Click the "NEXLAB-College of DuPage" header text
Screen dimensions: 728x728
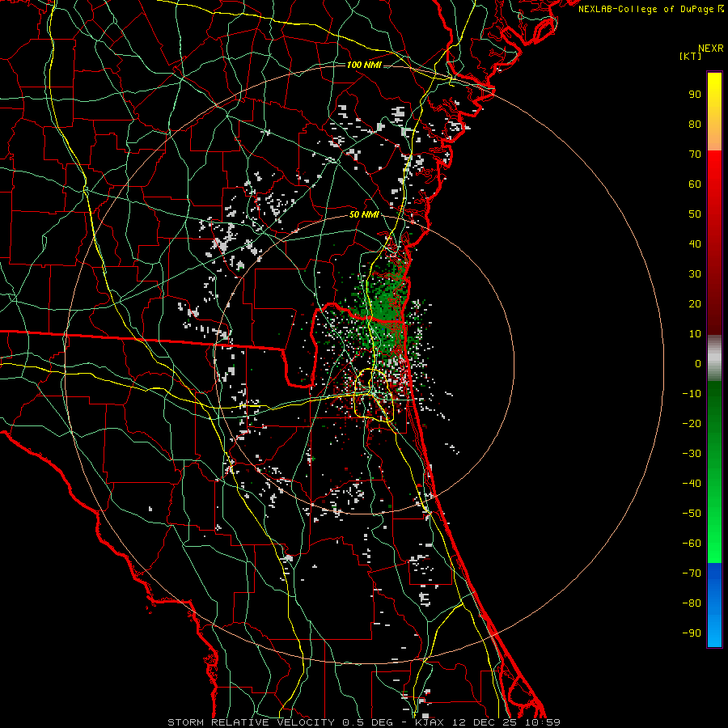point(647,9)
